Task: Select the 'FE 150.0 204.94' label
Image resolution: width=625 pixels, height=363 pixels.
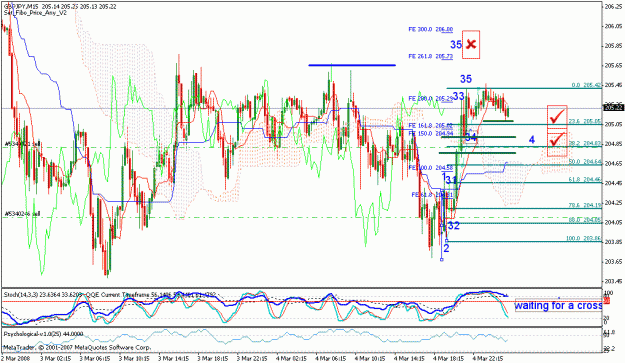Action: click(x=430, y=133)
